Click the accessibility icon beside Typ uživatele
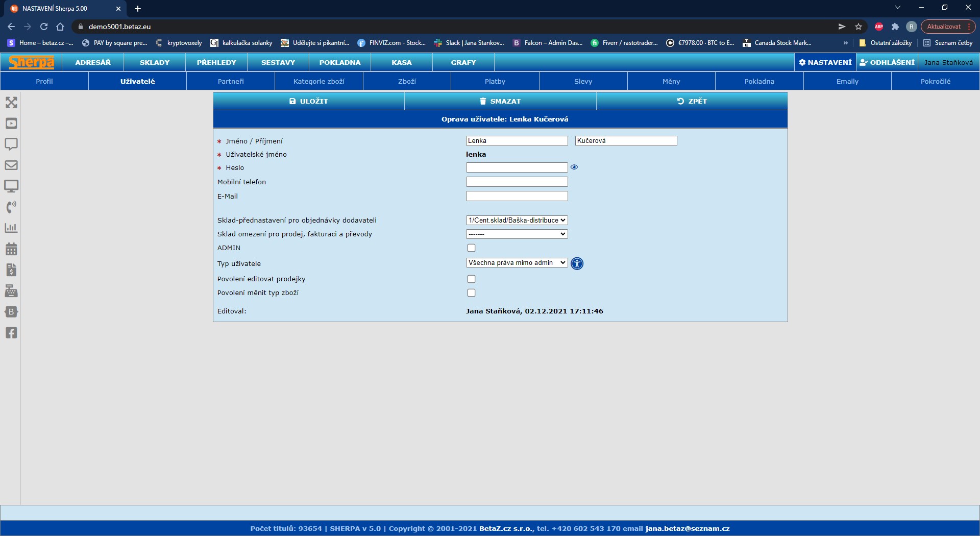980x536 pixels. (577, 263)
